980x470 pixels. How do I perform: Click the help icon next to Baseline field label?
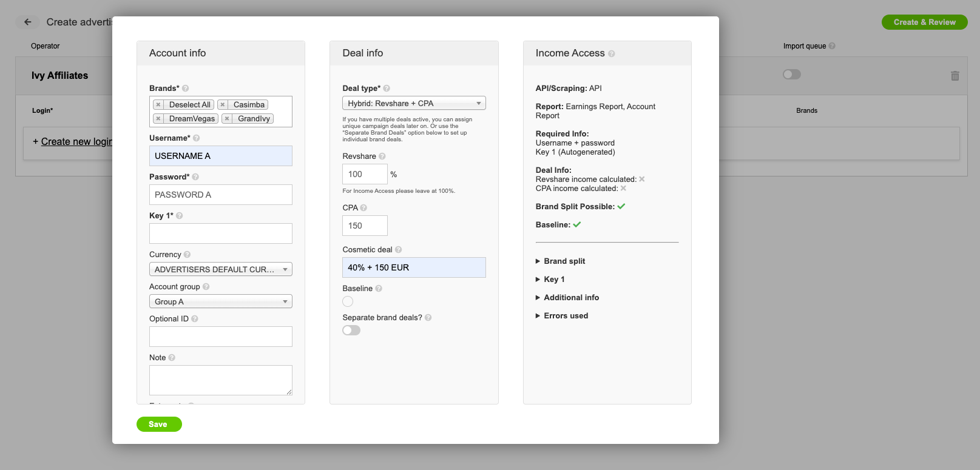tap(379, 289)
